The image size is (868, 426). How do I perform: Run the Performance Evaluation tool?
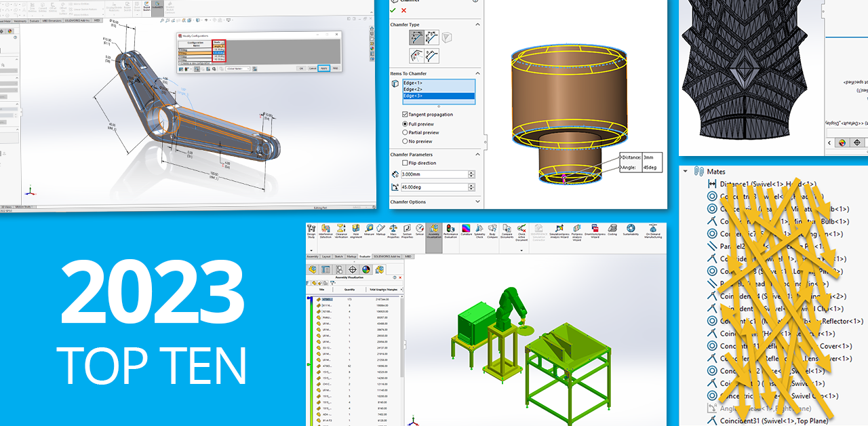[x=450, y=230]
